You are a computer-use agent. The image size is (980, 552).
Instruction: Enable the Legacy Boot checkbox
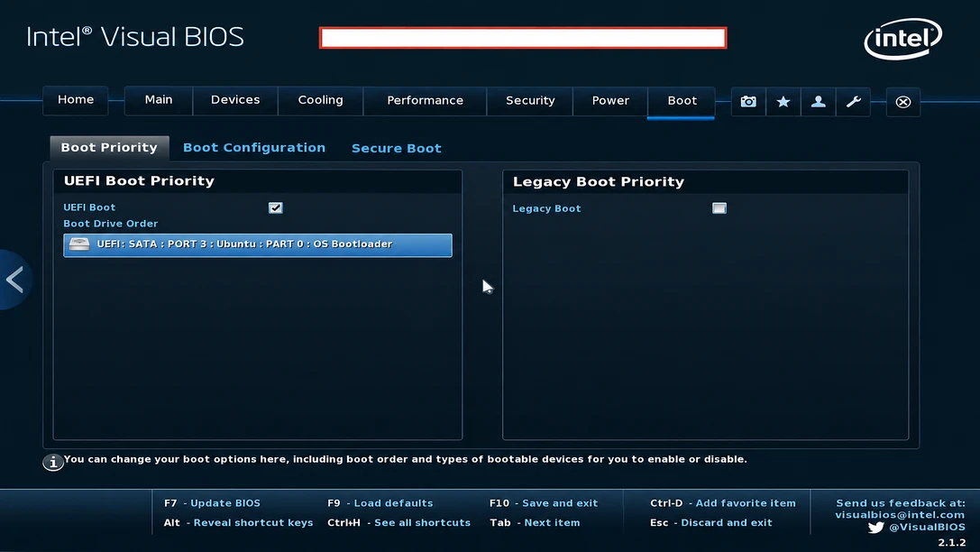click(x=719, y=208)
